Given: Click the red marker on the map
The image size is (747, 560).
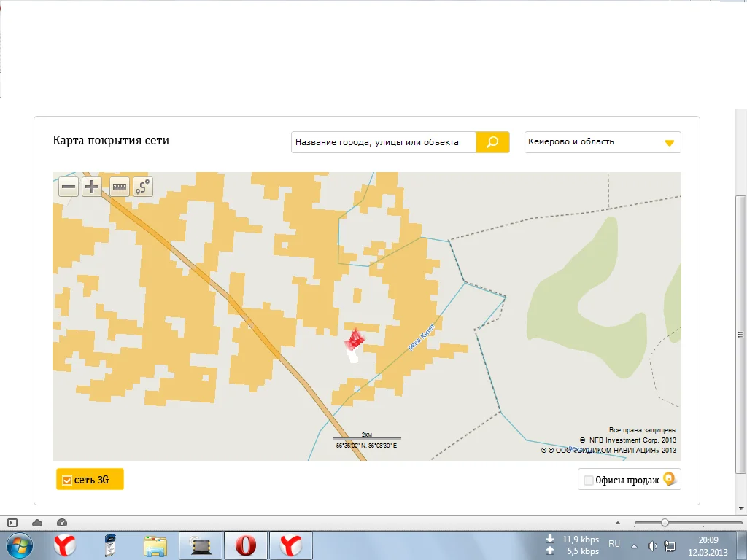Looking at the screenshot, I should pyautogui.click(x=355, y=339).
